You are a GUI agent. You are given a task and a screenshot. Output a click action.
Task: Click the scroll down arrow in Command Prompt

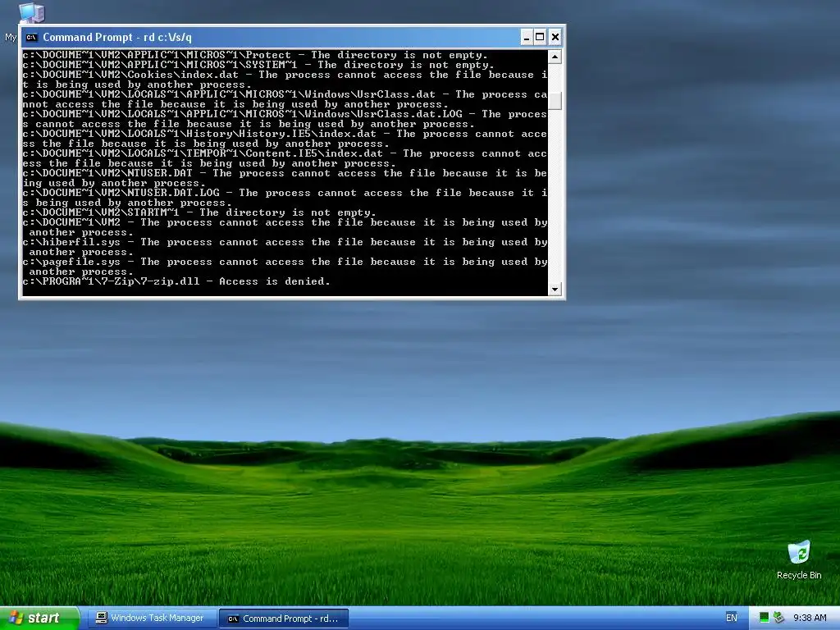click(x=555, y=289)
